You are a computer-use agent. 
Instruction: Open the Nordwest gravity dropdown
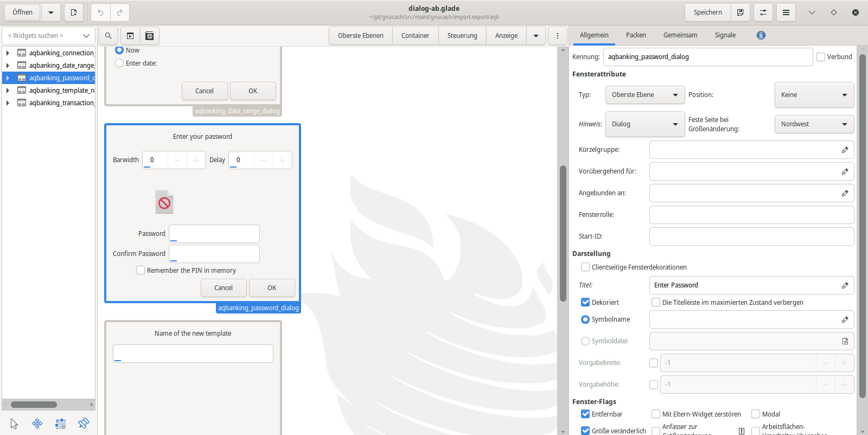point(814,124)
